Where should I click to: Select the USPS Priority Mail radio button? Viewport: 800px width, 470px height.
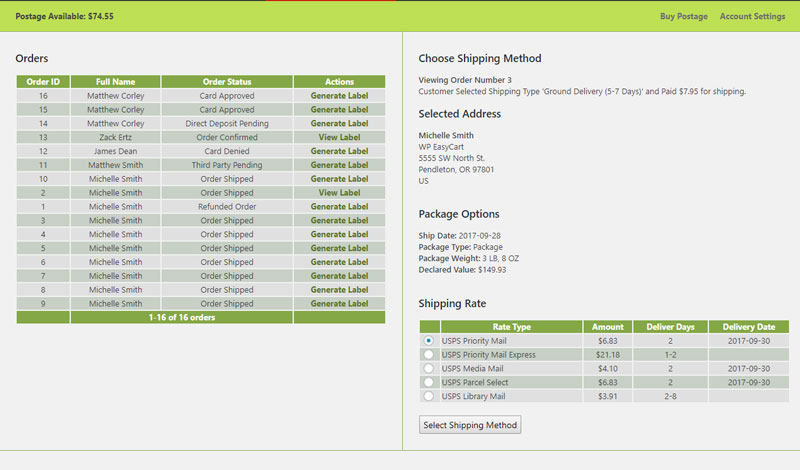pos(429,340)
